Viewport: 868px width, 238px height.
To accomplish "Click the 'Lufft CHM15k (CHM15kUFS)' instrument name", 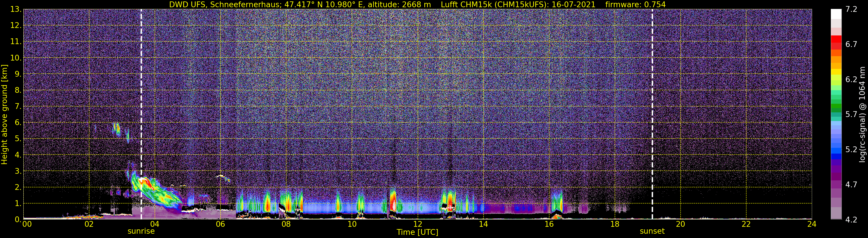I will pyautogui.click(x=495, y=4).
